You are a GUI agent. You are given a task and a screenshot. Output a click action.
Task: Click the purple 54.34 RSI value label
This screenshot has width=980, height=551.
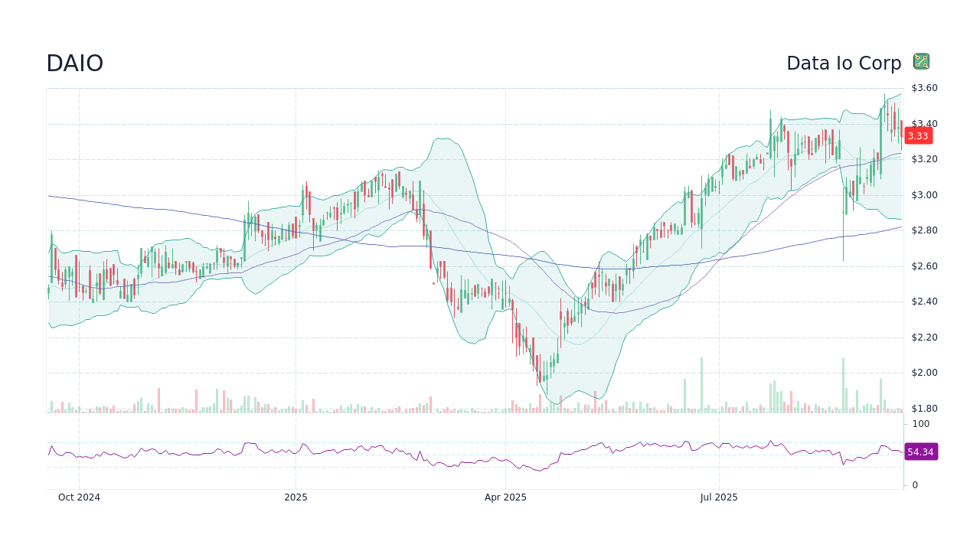tap(920, 452)
